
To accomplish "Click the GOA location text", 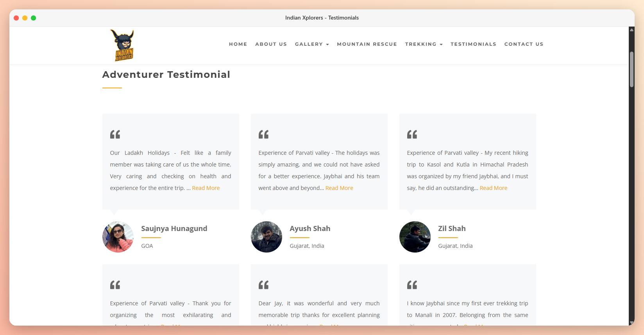I will (x=147, y=246).
